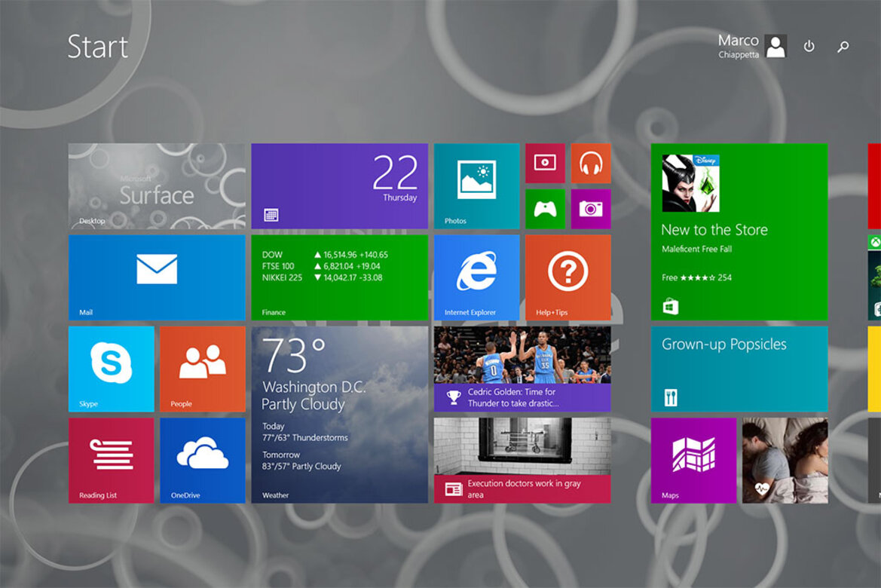This screenshot has height=588, width=881.
Task: Click the fork and knife icon
Action: coord(670,398)
